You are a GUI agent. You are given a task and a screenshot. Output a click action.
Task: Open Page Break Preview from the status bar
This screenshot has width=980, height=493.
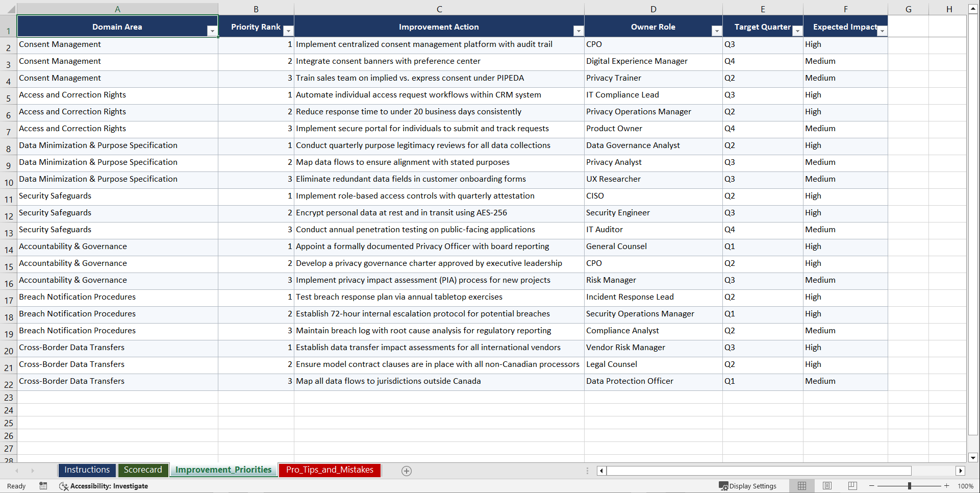coord(852,486)
